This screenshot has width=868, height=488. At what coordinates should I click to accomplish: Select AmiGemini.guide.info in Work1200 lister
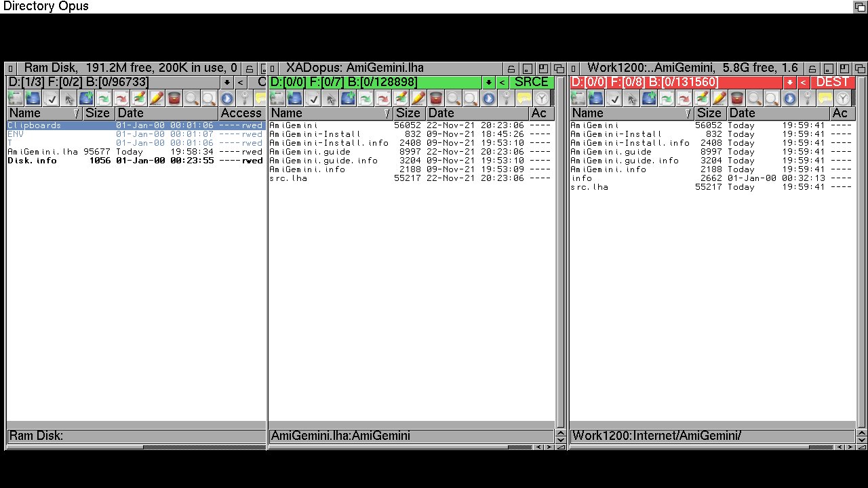click(712, 161)
